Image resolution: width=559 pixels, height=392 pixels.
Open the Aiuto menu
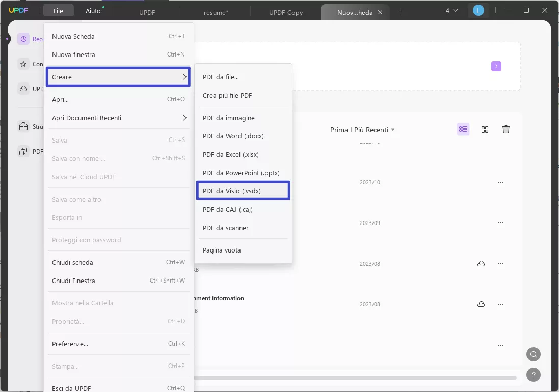coord(93,11)
